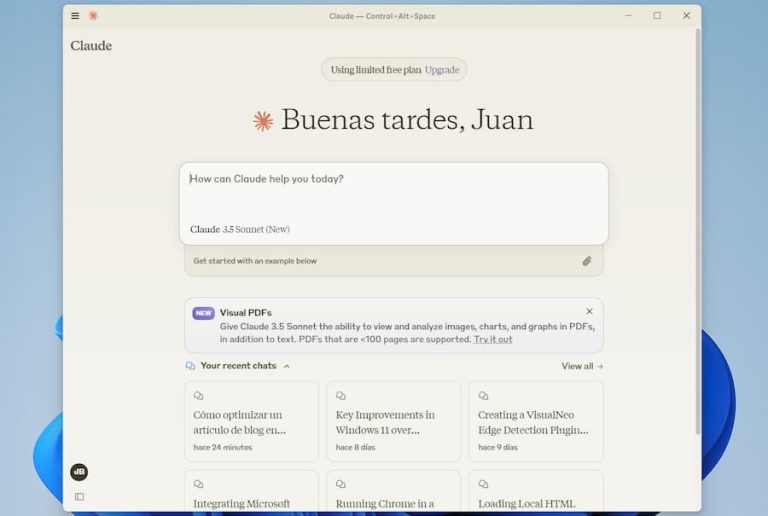This screenshot has width=768, height=516.
Task: Click chat icon on Loading Local HTML card
Action: (483, 484)
